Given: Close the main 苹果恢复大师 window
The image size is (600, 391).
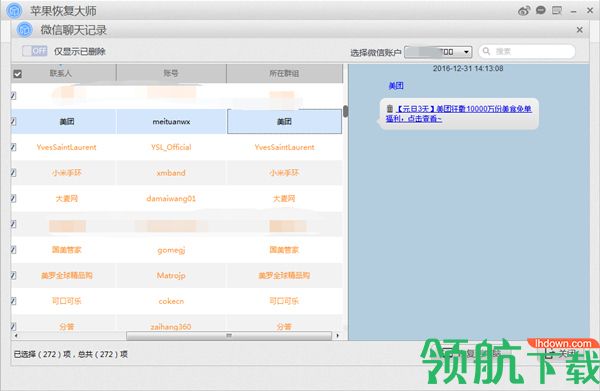Looking at the screenshot, I should point(590,11).
